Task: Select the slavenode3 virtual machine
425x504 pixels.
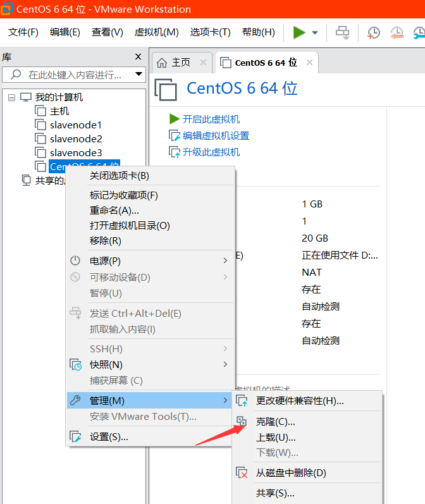Action: [76, 152]
